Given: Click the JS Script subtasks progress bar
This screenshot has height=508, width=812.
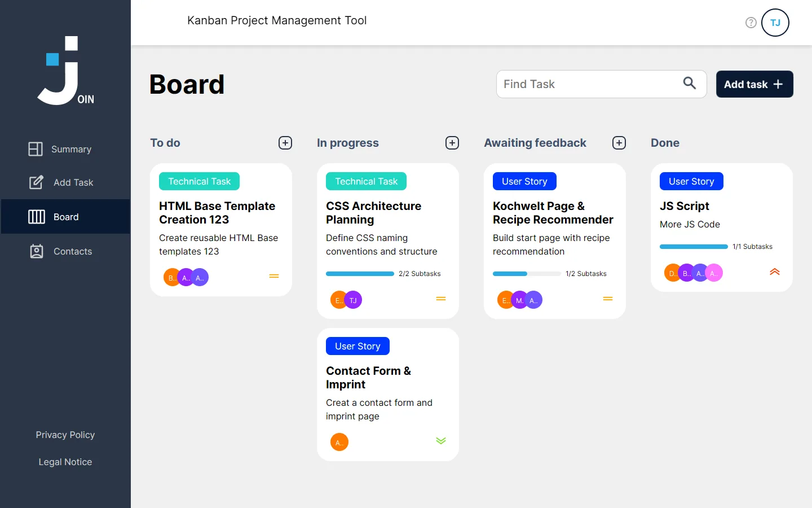Looking at the screenshot, I should 694,247.
